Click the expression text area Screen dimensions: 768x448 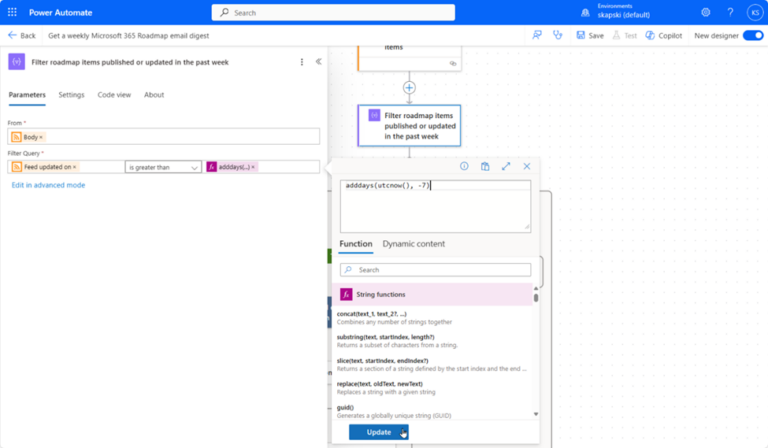coord(435,206)
